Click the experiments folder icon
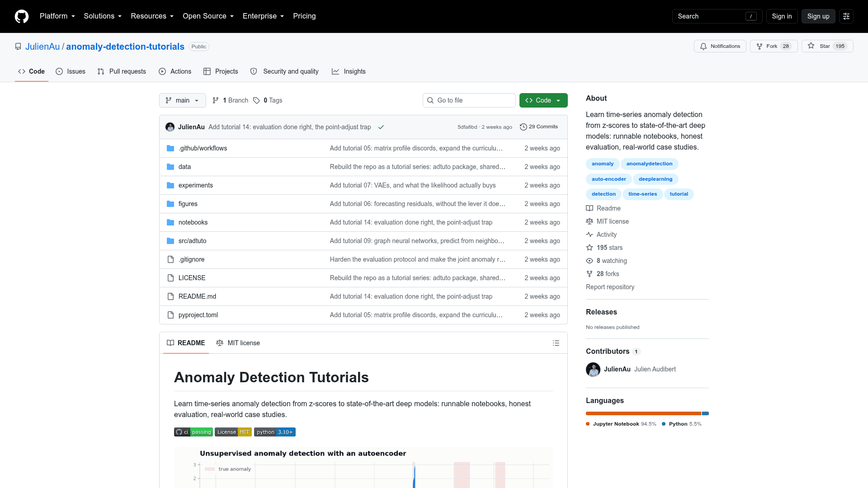This screenshot has width=868, height=488. tap(170, 185)
